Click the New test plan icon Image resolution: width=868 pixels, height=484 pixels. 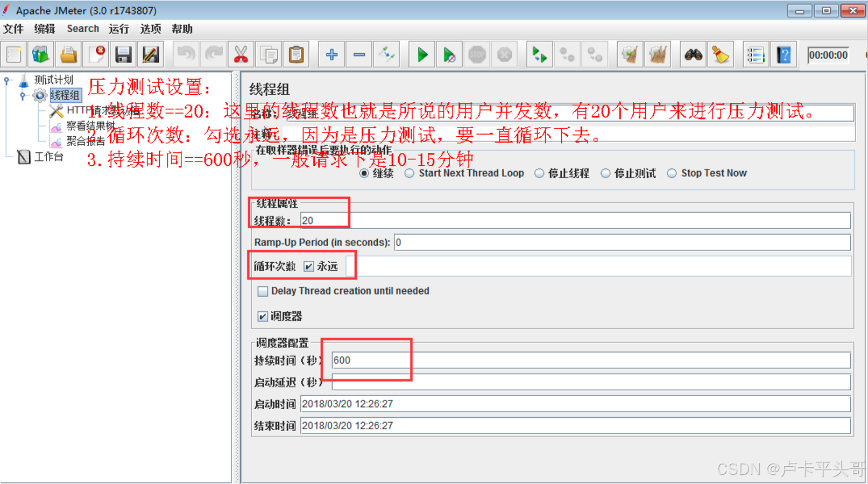coord(14,54)
